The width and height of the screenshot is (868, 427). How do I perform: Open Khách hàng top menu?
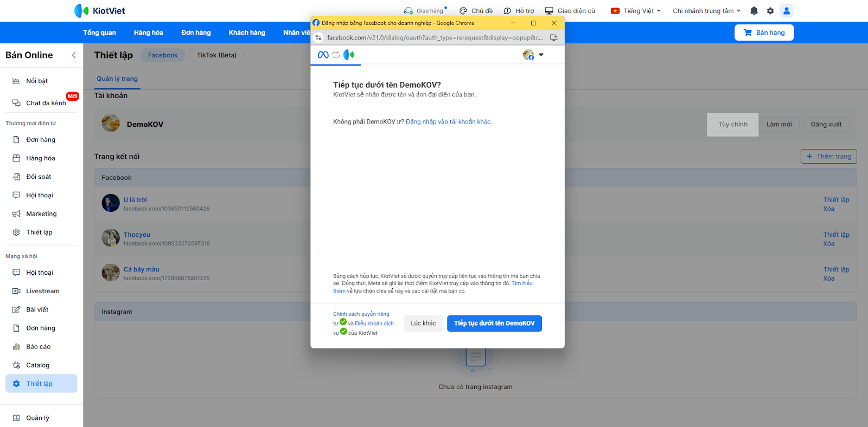[x=247, y=33]
